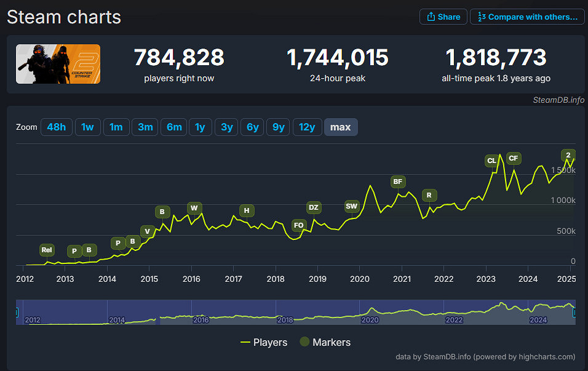This screenshot has height=371, width=588.
Task: Set zoom range to 1y
Action: 200,127
